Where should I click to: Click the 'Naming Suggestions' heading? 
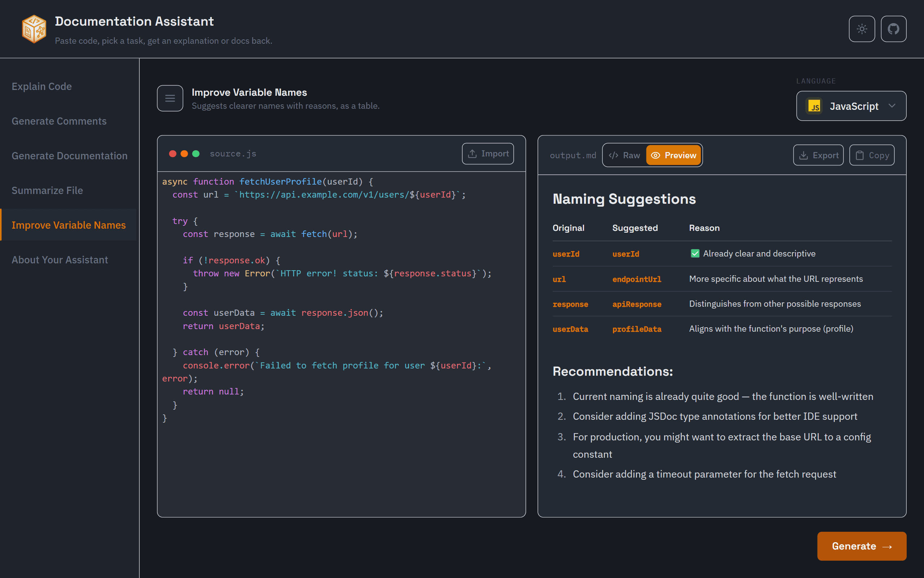coord(624,199)
